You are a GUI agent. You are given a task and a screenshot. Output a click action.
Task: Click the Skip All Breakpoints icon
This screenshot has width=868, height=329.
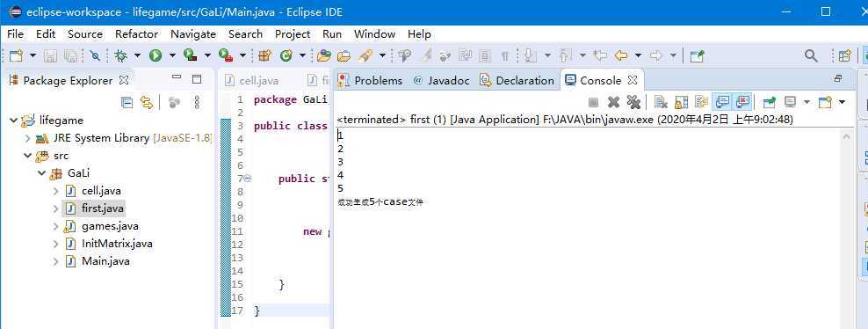[x=95, y=55]
